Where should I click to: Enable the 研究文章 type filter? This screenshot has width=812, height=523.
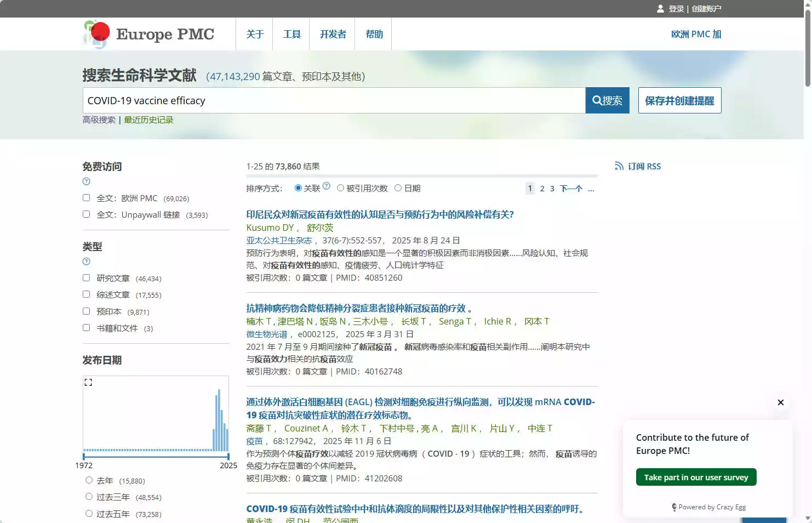pos(86,278)
